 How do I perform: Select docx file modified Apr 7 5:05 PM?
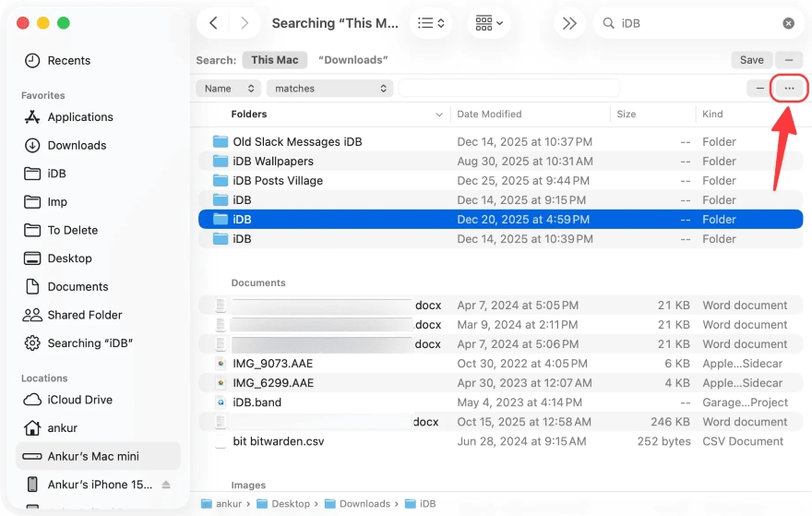click(x=500, y=306)
